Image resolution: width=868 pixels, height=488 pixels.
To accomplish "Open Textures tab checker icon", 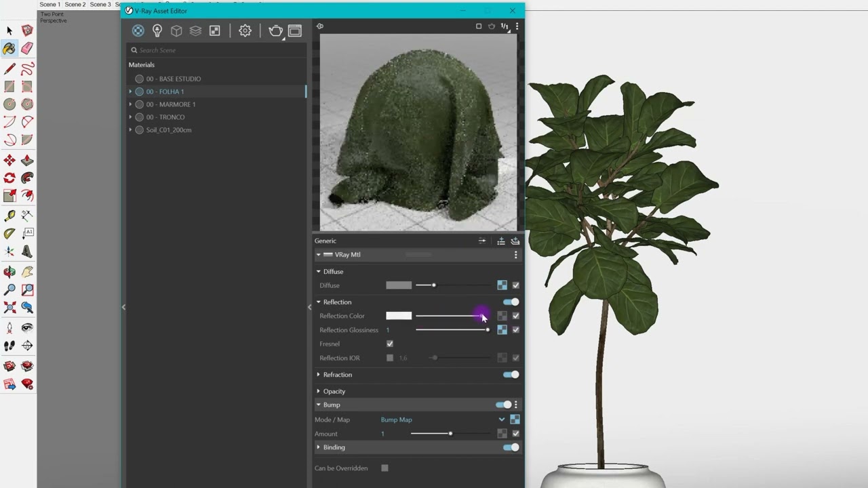I will point(214,30).
